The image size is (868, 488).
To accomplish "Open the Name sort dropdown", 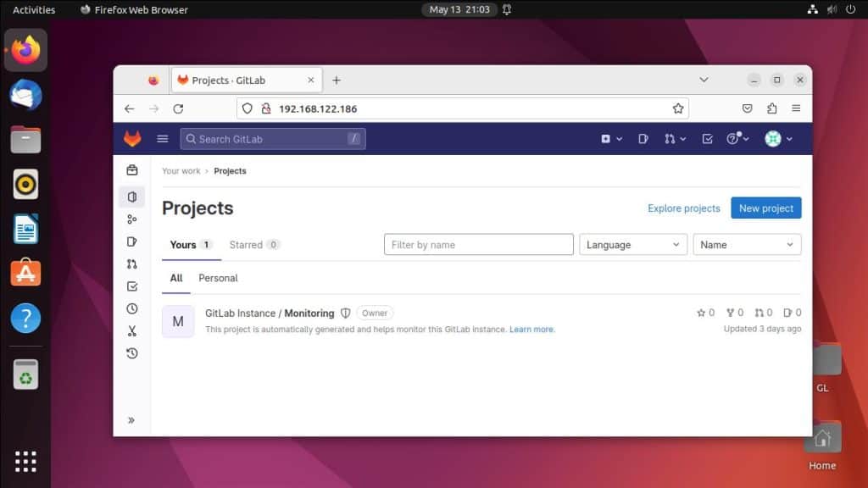I will point(747,244).
